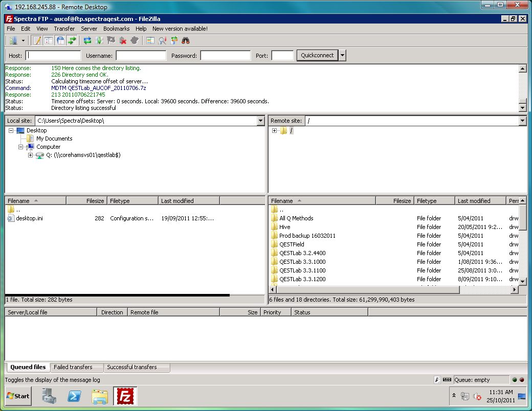Image resolution: width=532 pixels, height=411 pixels.
Task: Toggle the transfer queue display
Action: coord(72,40)
